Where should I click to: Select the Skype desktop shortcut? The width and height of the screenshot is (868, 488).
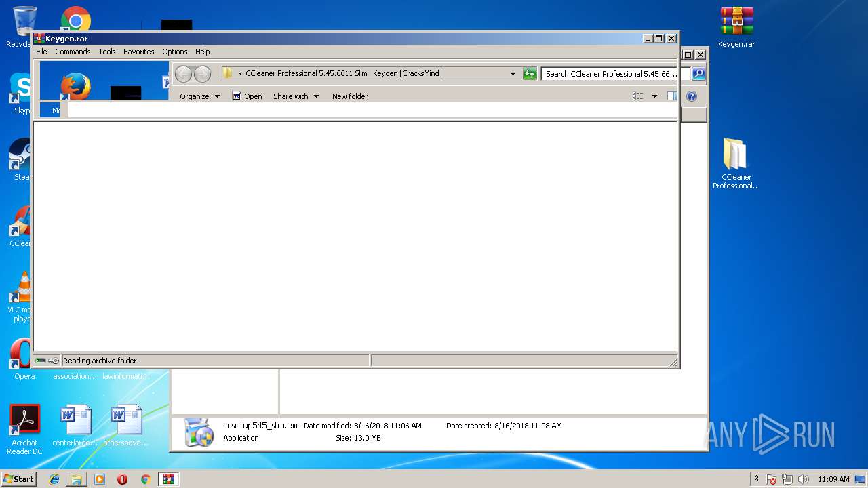22,94
